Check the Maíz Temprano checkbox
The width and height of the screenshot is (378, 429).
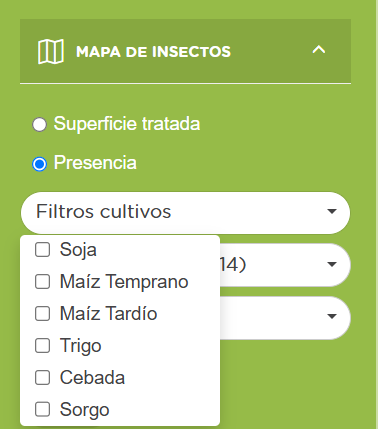point(43,282)
